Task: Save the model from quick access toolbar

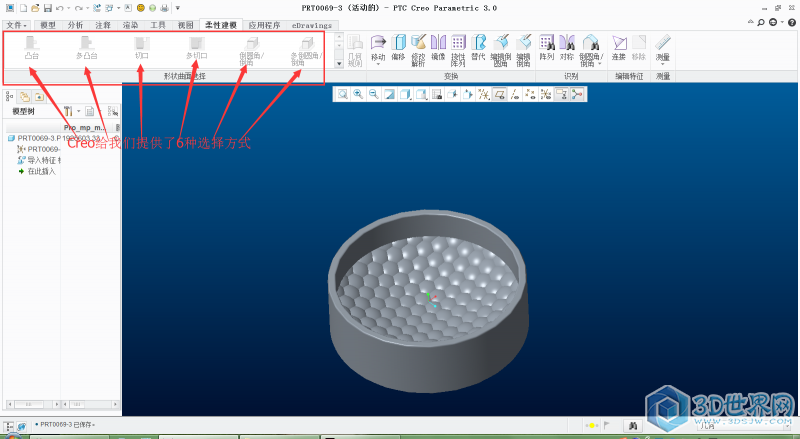Action: coord(47,8)
